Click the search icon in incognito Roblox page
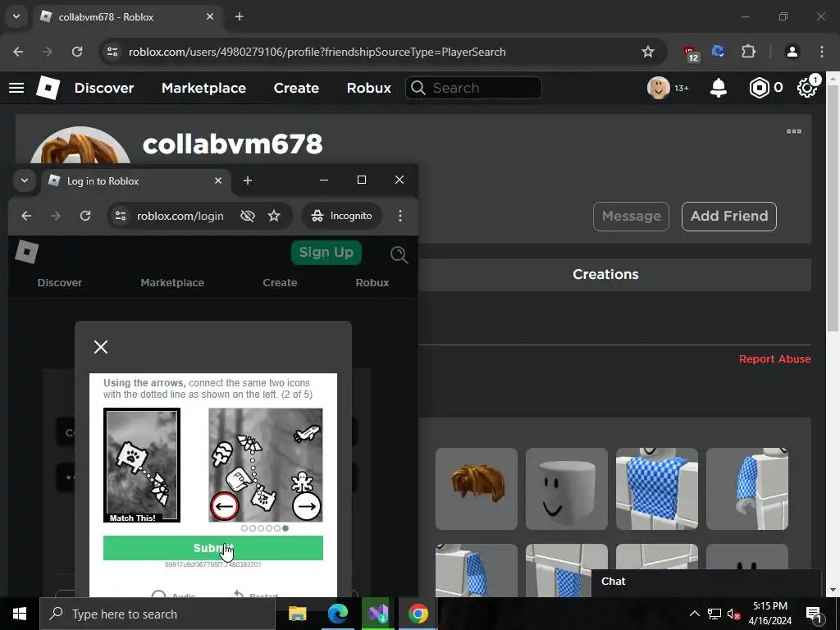The image size is (840, 630). coord(399,254)
